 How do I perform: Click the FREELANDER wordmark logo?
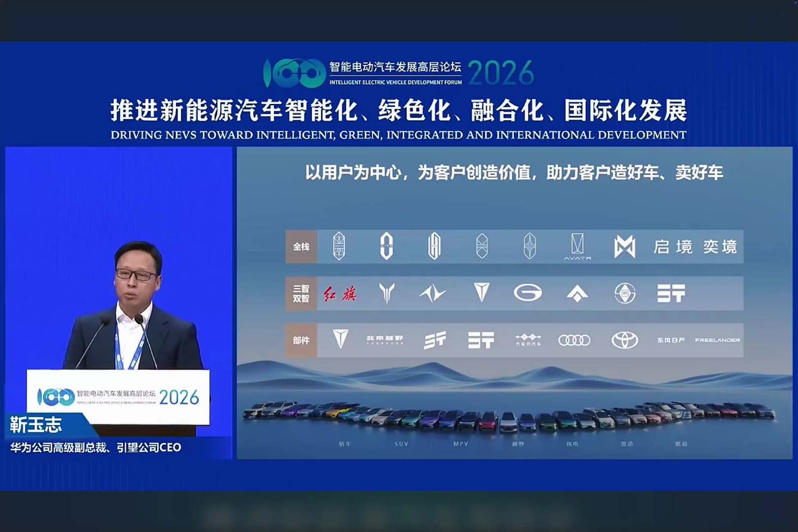[x=718, y=340]
